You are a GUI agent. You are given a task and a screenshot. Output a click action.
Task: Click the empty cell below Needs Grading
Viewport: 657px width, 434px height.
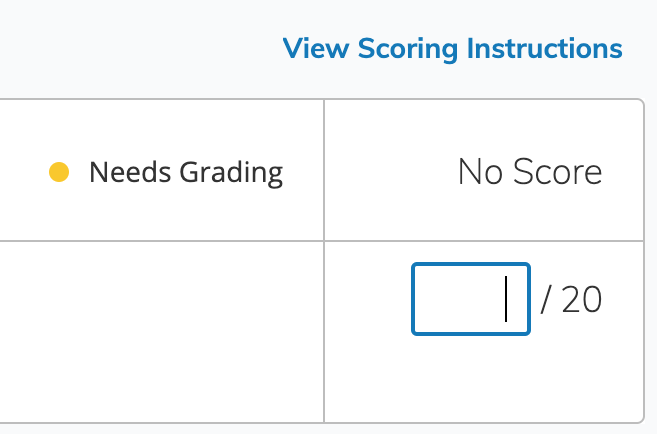point(160,330)
